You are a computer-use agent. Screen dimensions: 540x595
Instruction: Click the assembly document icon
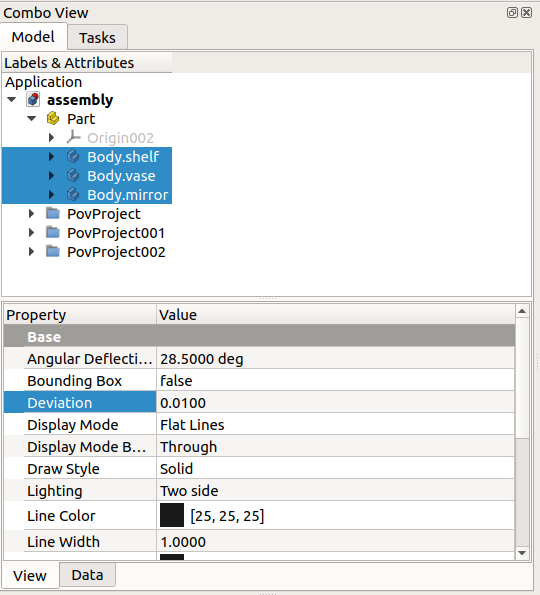coord(33,100)
